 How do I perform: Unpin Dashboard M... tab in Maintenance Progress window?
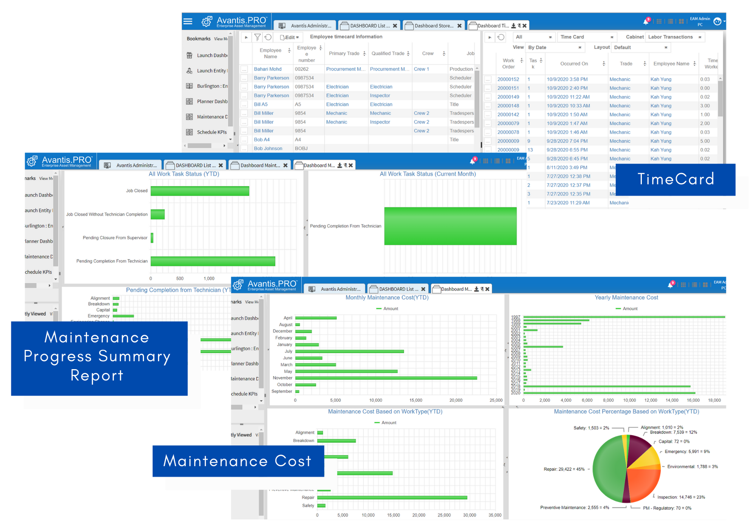(345, 165)
